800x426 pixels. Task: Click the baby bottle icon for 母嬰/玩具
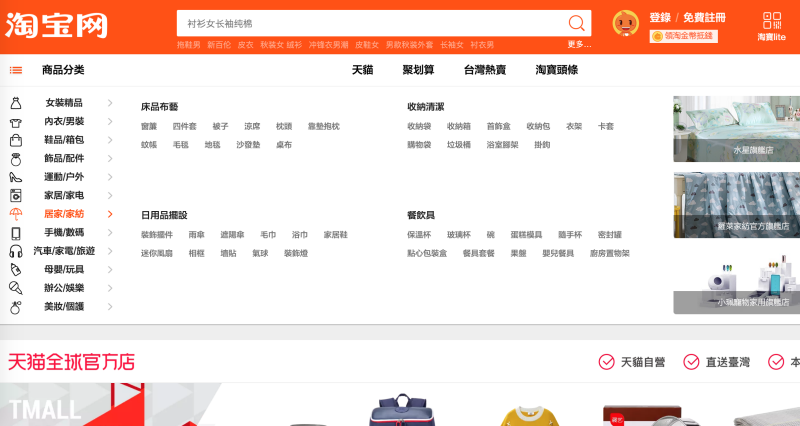(16, 269)
